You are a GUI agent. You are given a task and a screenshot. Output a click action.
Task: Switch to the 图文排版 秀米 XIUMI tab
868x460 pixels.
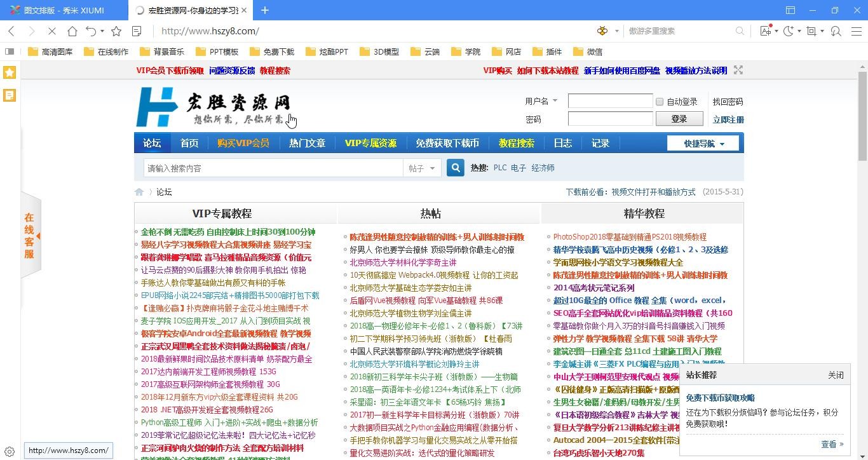pyautogui.click(x=64, y=10)
